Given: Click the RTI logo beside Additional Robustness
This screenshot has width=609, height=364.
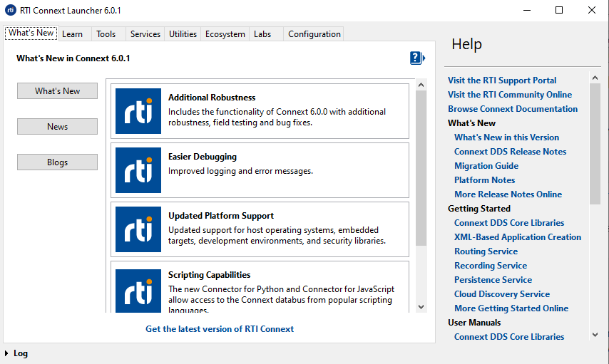Looking at the screenshot, I should pyautogui.click(x=138, y=111).
